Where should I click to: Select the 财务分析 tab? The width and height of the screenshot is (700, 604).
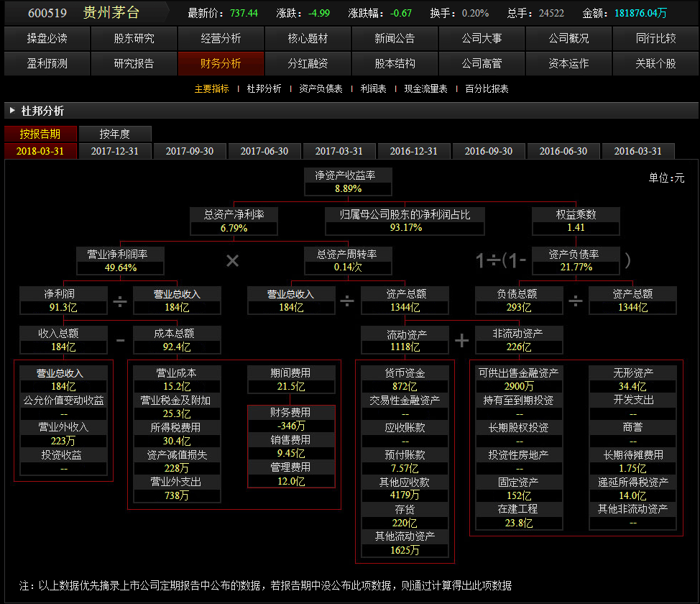(x=221, y=63)
